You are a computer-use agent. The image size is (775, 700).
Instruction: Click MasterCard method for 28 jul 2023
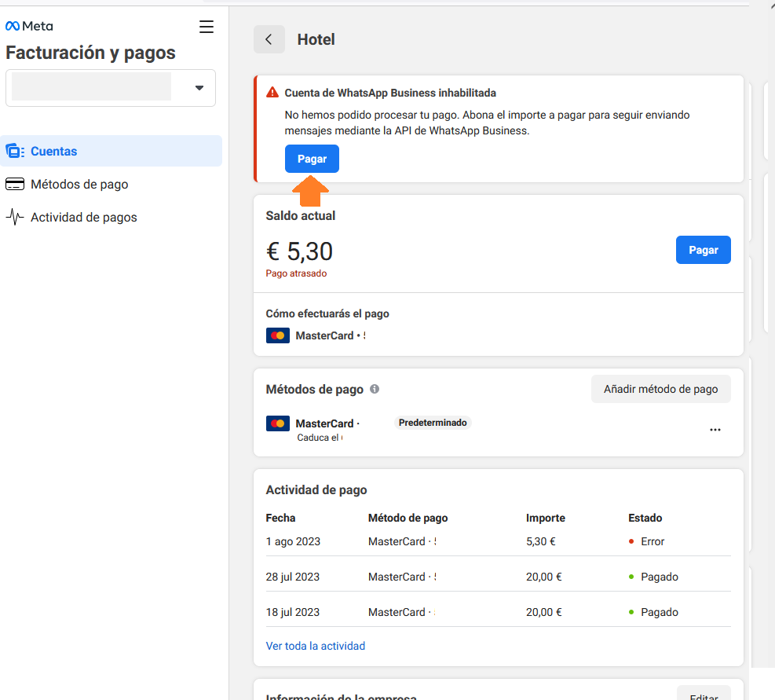(402, 577)
